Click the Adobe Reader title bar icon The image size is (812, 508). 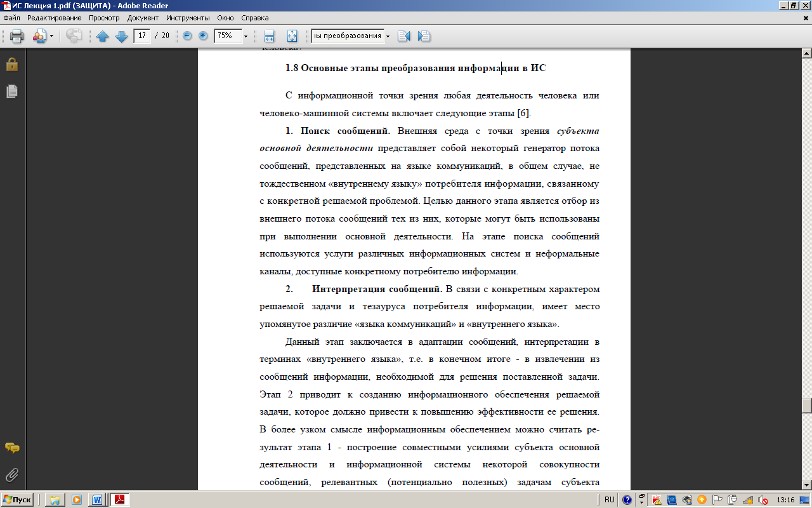click(6, 5)
